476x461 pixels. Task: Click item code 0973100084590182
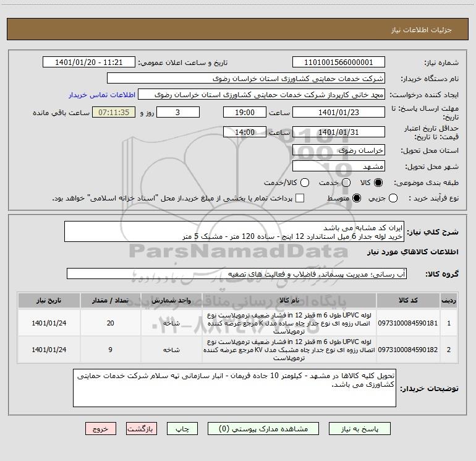point(408,350)
